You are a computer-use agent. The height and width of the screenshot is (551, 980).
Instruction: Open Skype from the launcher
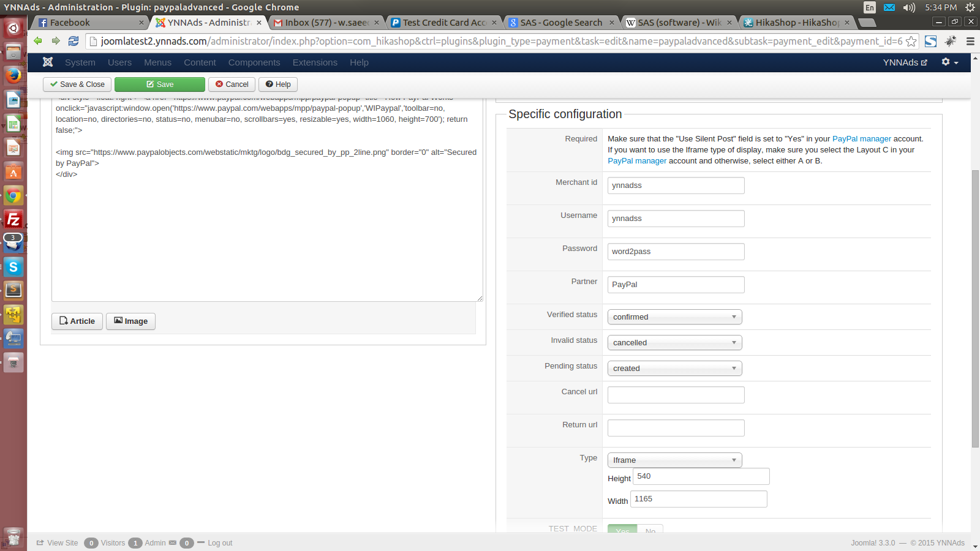13,267
